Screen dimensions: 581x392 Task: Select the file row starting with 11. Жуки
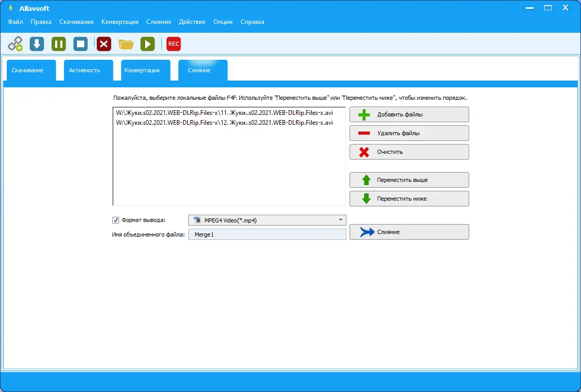point(225,113)
